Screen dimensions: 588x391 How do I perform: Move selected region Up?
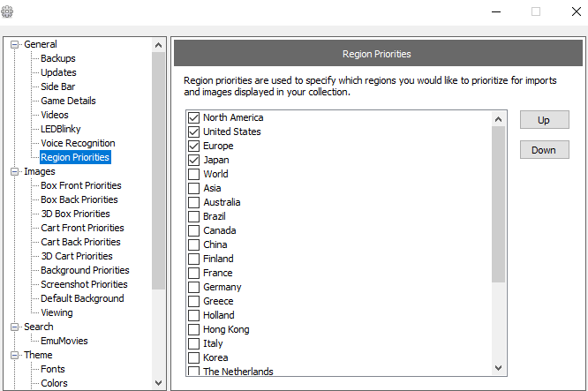pos(544,120)
